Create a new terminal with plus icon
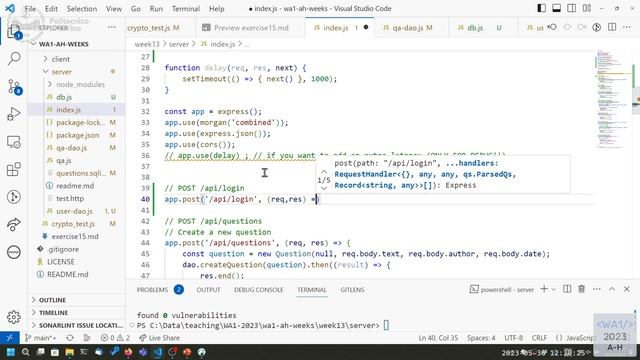 pyautogui.click(x=544, y=289)
